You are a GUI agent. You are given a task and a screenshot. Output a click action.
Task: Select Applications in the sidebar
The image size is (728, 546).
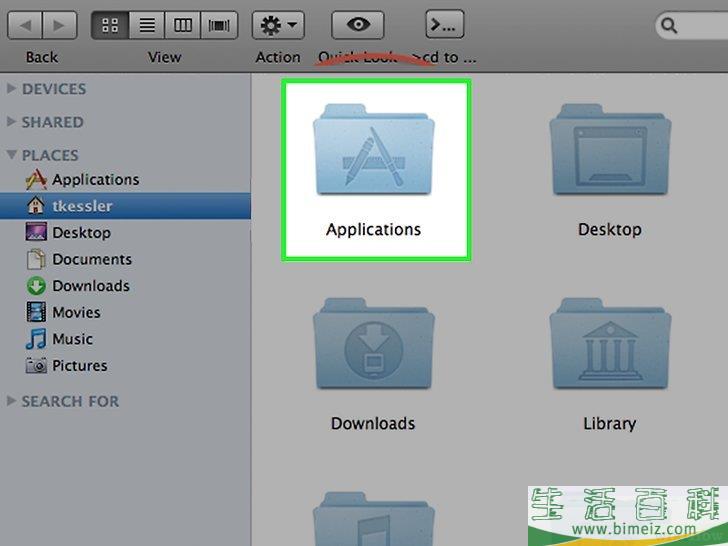click(95, 180)
